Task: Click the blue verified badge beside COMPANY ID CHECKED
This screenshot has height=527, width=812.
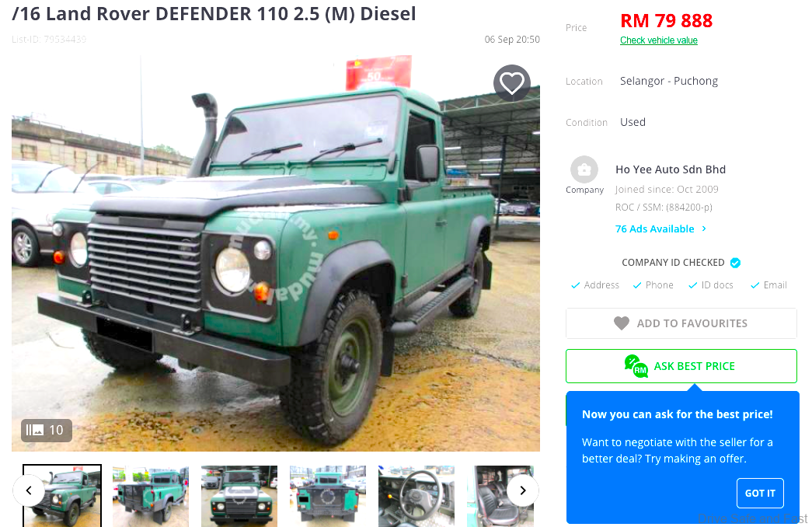Action: (735, 263)
